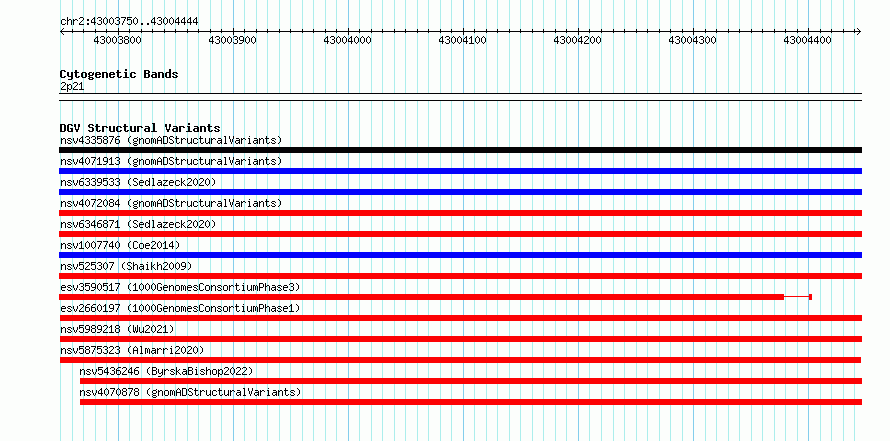Open the esv2660197 1000GenomesConsortiumPhase1 label

pos(180,308)
